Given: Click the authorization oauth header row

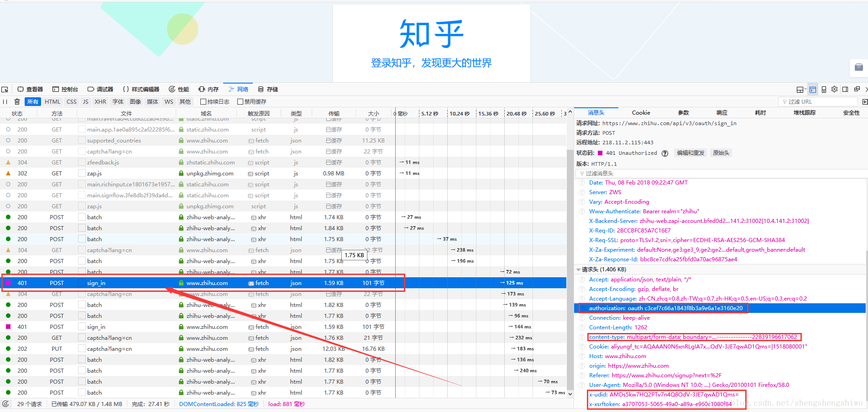Looking at the screenshot, I should click(720, 308).
